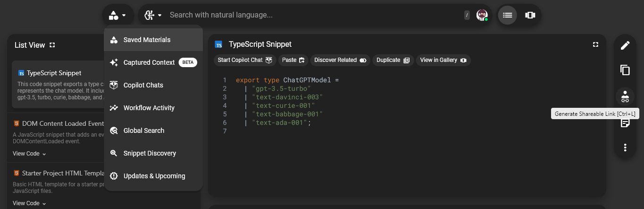Click the edit pencil icon in right sidebar

click(625, 45)
